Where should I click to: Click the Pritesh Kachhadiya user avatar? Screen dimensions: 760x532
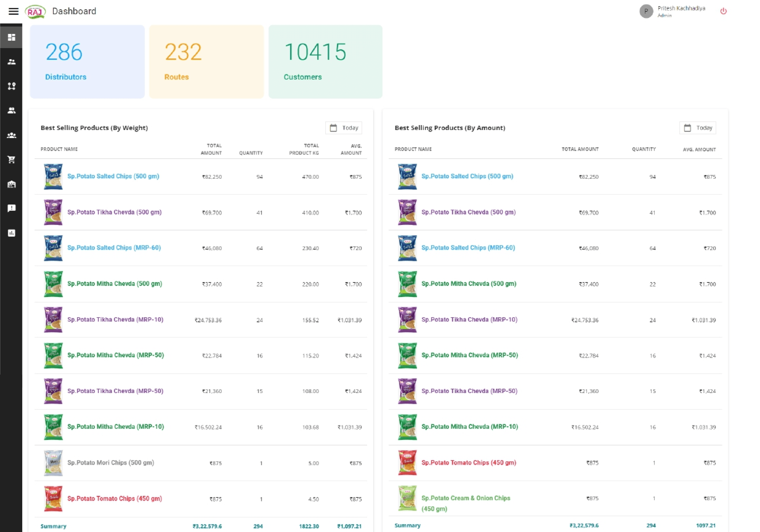coord(646,11)
